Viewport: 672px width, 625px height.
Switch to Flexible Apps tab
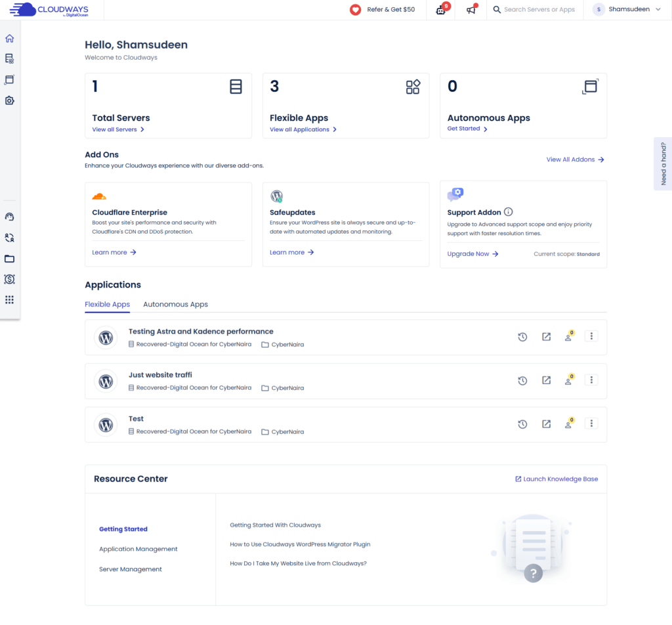[x=107, y=305]
